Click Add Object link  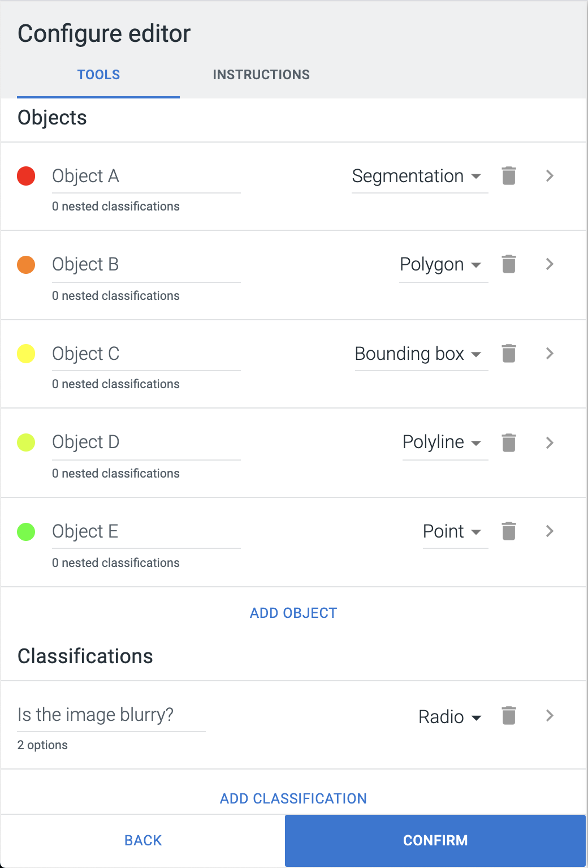point(293,613)
